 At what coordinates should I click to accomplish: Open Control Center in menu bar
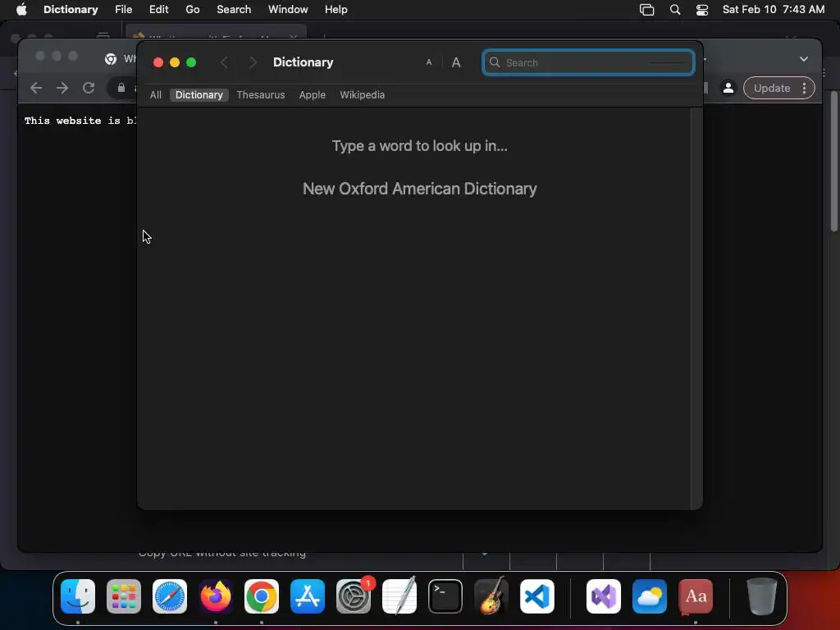coord(702,10)
